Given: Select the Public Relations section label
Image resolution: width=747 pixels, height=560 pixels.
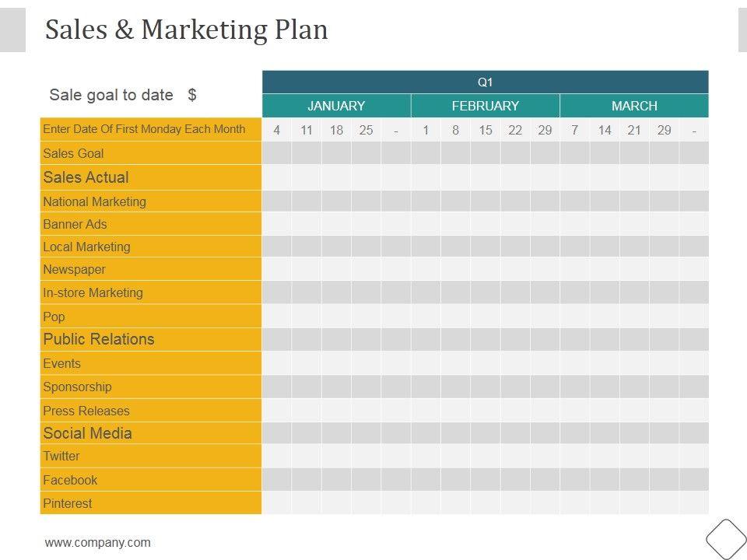Looking at the screenshot, I should click(99, 339).
